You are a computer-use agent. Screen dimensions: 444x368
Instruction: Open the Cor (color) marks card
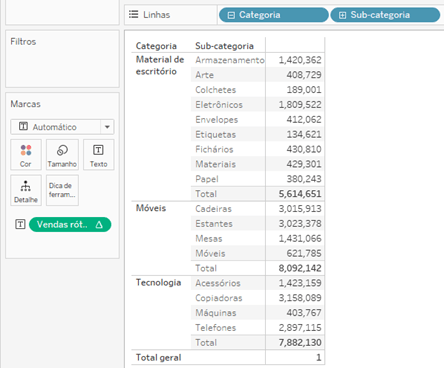coord(26,155)
